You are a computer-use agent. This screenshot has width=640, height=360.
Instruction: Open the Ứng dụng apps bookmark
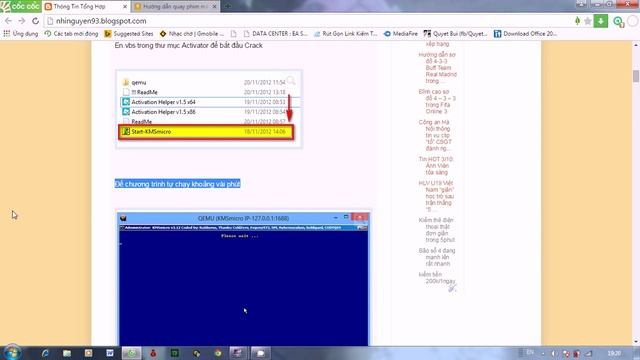(x=20, y=34)
